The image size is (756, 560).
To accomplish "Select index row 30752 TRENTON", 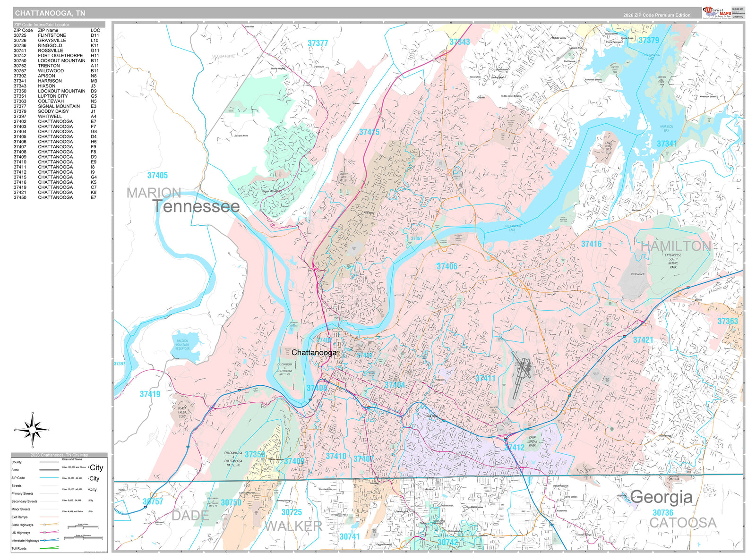I will tap(57, 66).
